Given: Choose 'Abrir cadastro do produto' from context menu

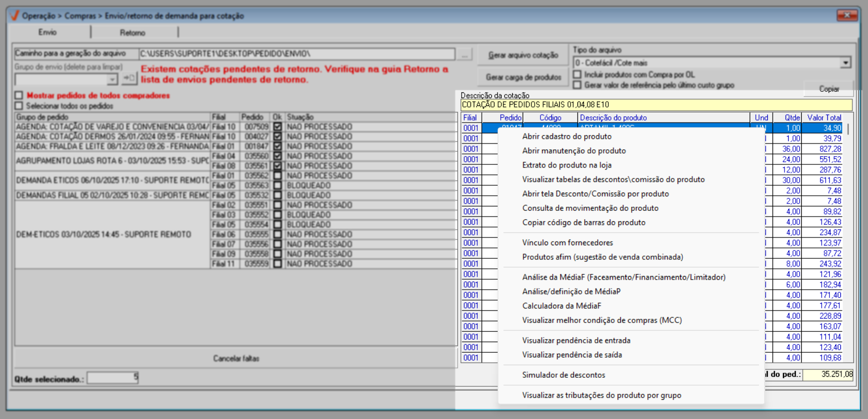Looking at the screenshot, I should tap(566, 137).
